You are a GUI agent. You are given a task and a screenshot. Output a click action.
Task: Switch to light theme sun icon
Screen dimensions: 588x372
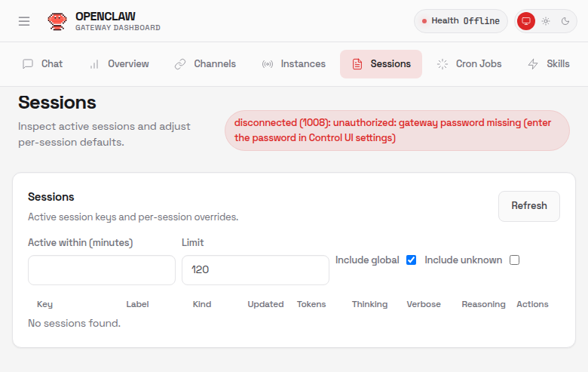click(546, 21)
